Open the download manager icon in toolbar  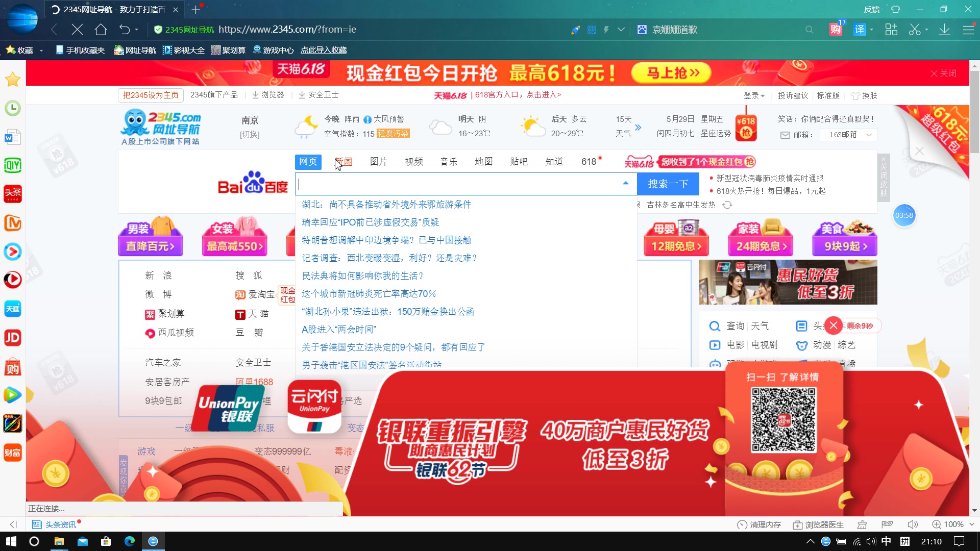(x=944, y=30)
